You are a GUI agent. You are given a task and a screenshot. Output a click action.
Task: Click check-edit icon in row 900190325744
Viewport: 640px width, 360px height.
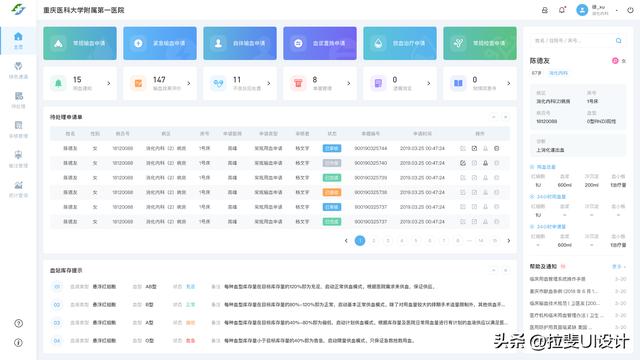pyautogui.click(x=474, y=149)
